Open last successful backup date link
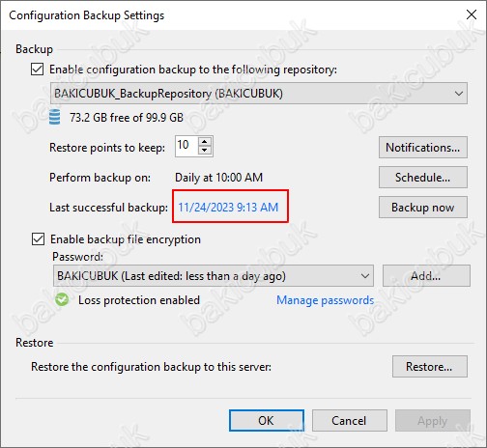 pyautogui.click(x=228, y=208)
